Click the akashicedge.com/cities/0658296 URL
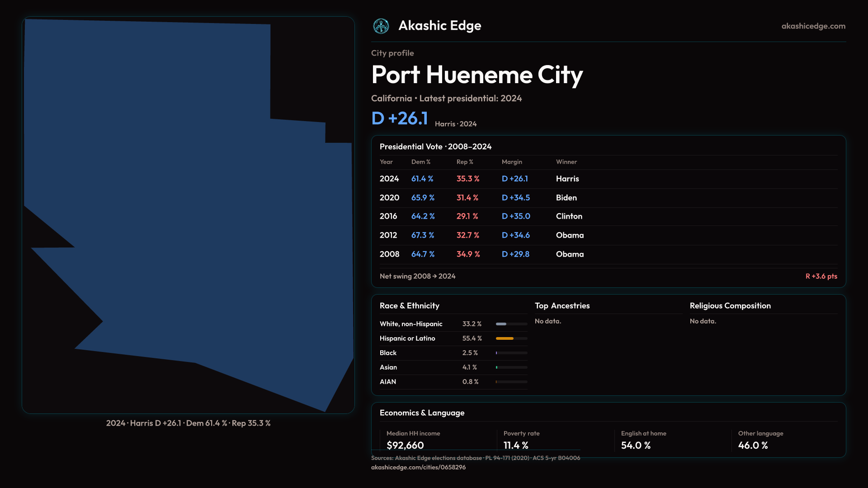This screenshot has height=488, width=868. pos(418,467)
